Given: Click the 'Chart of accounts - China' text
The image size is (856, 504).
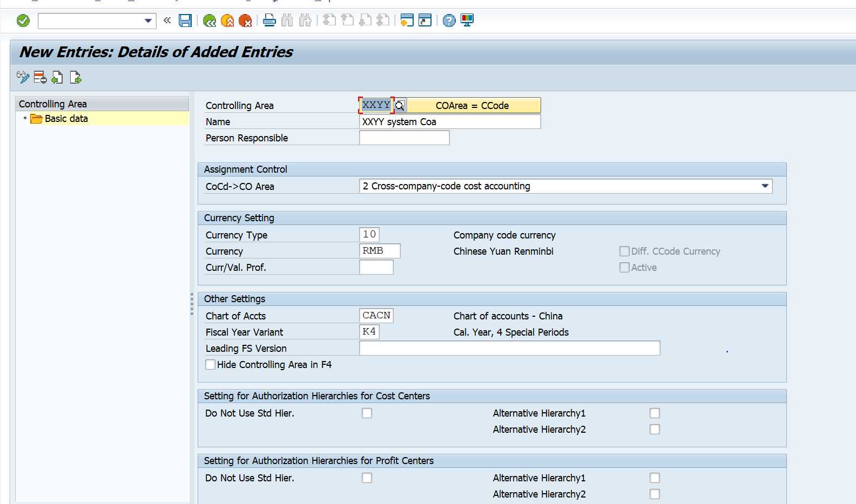Looking at the screenshot, I should [508, 316].
